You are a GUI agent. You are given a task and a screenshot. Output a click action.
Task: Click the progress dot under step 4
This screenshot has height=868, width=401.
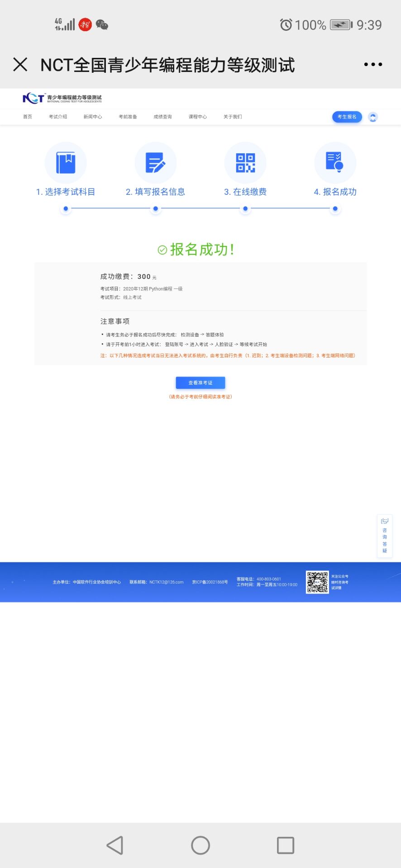click(x=335, y=209)
